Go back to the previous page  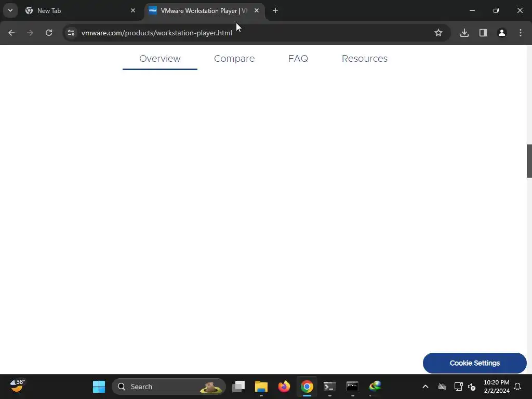[11, 33]
